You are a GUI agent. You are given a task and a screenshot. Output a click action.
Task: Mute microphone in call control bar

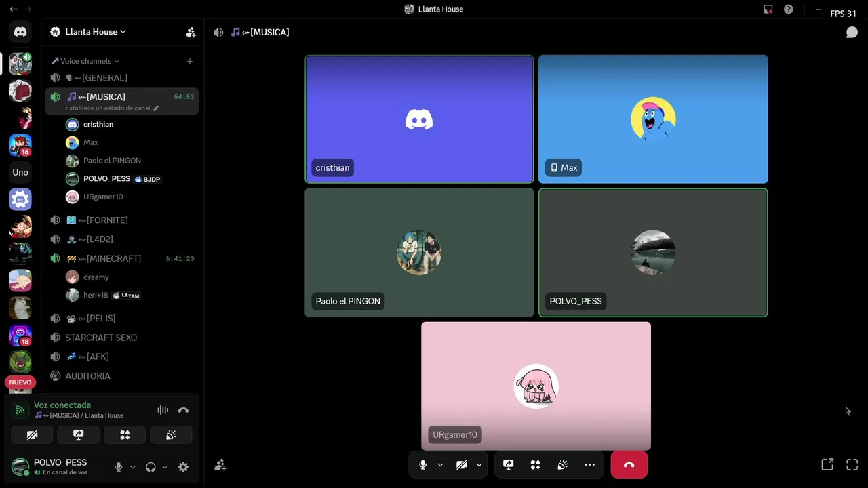(x=423, y=465)
